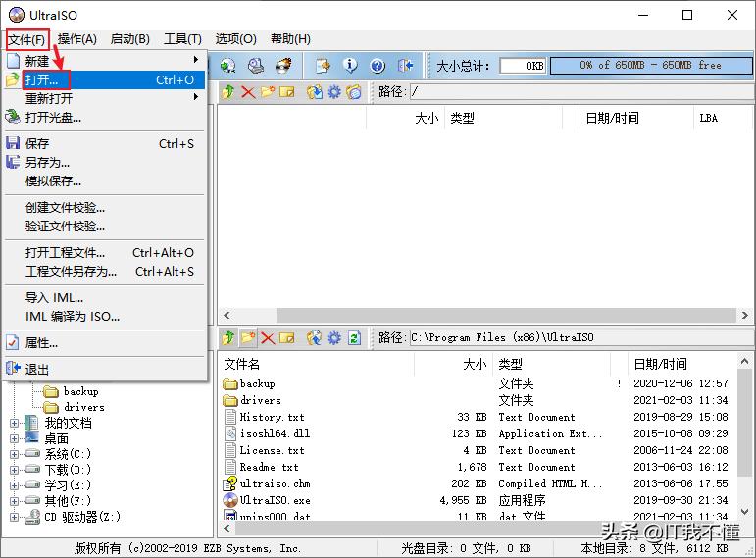Image resolution: width=756 pixels, height=558 pixels.
Task: Click the up-folder icon in image pane toolbar
Action: [228, 91]
